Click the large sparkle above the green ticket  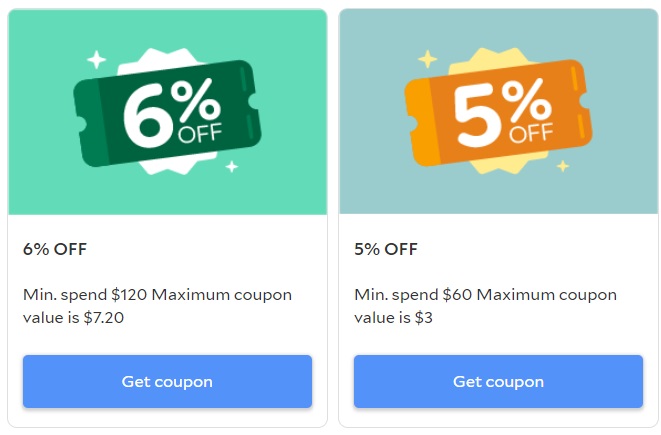(x=96, y=59)
